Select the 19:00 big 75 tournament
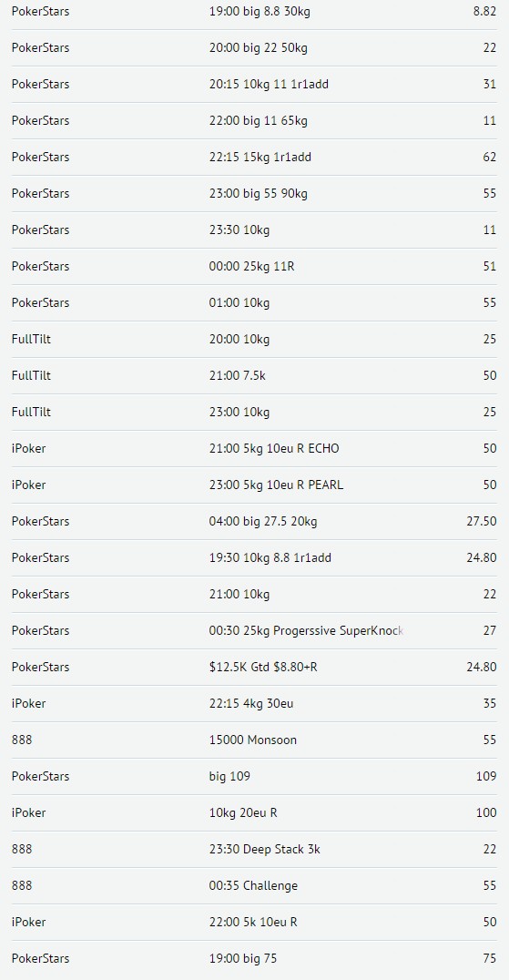509x980 pixels. click(254, 958)
